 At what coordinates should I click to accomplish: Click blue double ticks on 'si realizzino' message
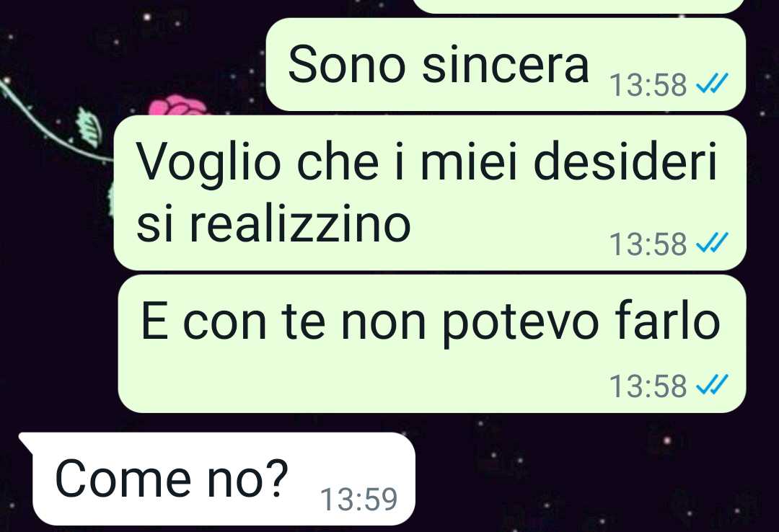(712, 242)
